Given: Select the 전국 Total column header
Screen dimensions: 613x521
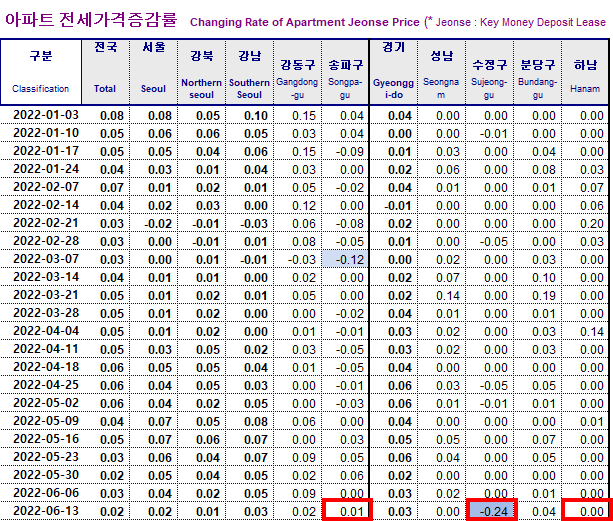Looking at the screenshot, I should coord(106,72).
